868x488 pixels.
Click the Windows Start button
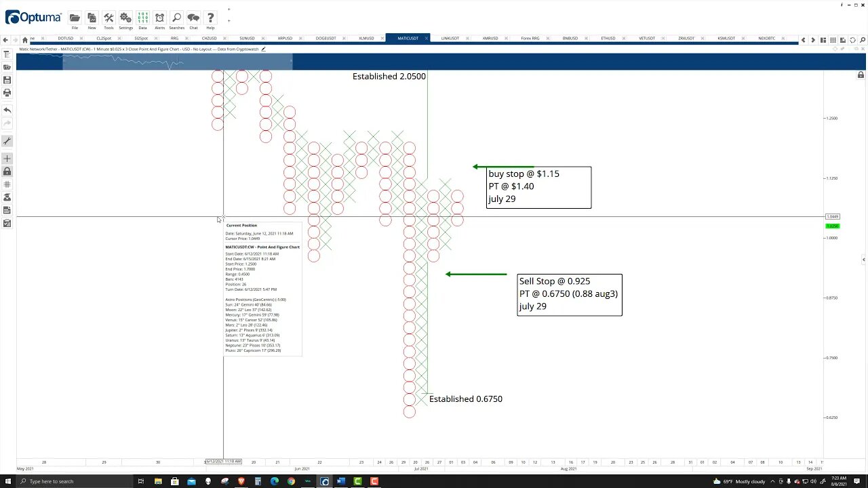click(7, 481)
